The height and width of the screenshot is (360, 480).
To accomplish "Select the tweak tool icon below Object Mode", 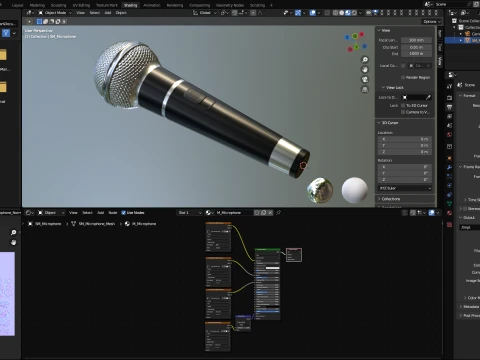I will 29,21.
